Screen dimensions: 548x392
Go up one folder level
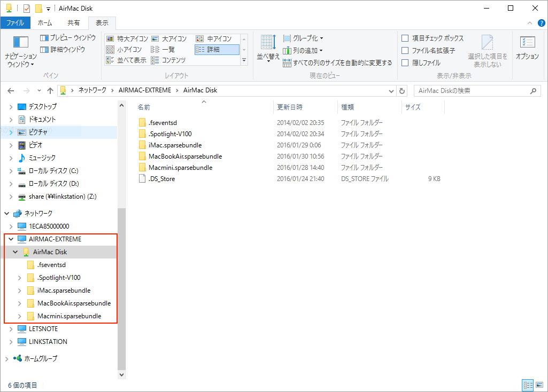click(x=50, y=91)
